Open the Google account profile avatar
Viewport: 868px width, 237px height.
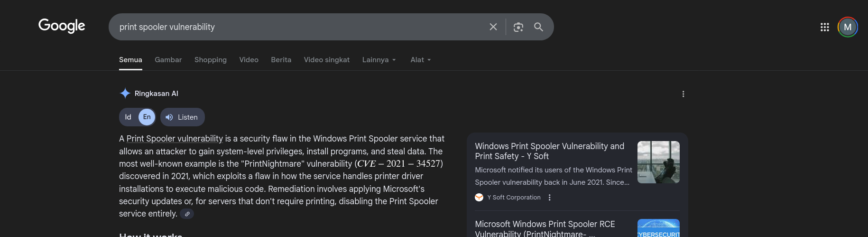point(848,27)
